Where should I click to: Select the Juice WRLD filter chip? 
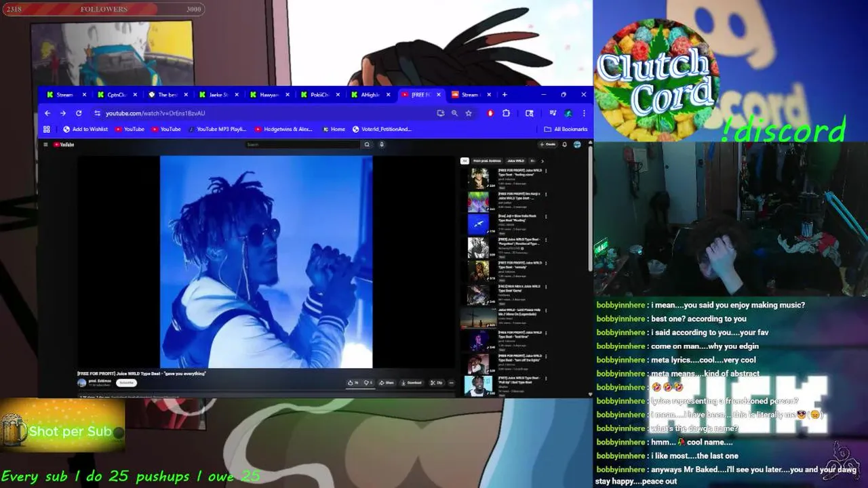(x=515, y=161)
